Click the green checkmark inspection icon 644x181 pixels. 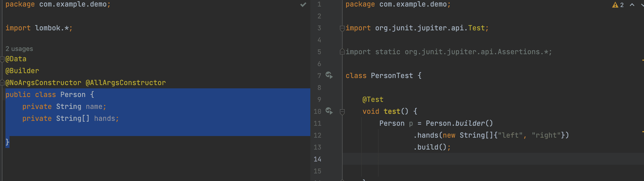point(303,4)
